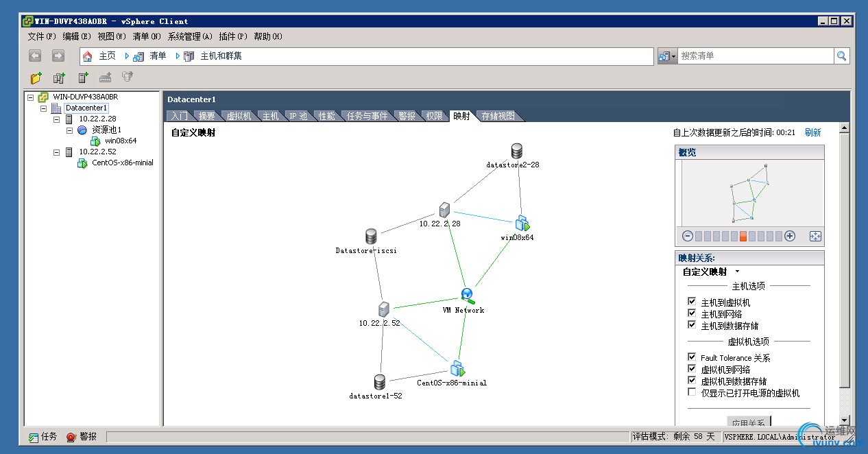The image size is (868, 454).
Task: Click the new folder toolbar icon
Action: click(36, 78)
